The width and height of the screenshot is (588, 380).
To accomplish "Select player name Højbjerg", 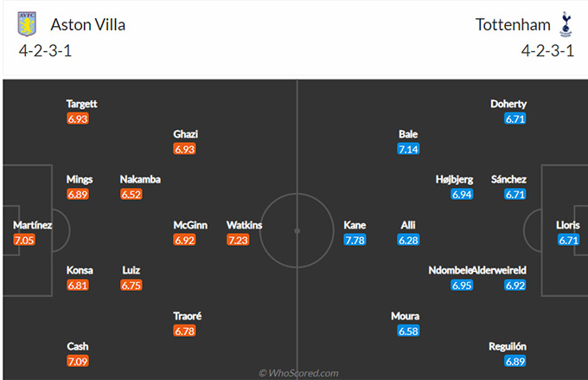I will tap(455, 179).
